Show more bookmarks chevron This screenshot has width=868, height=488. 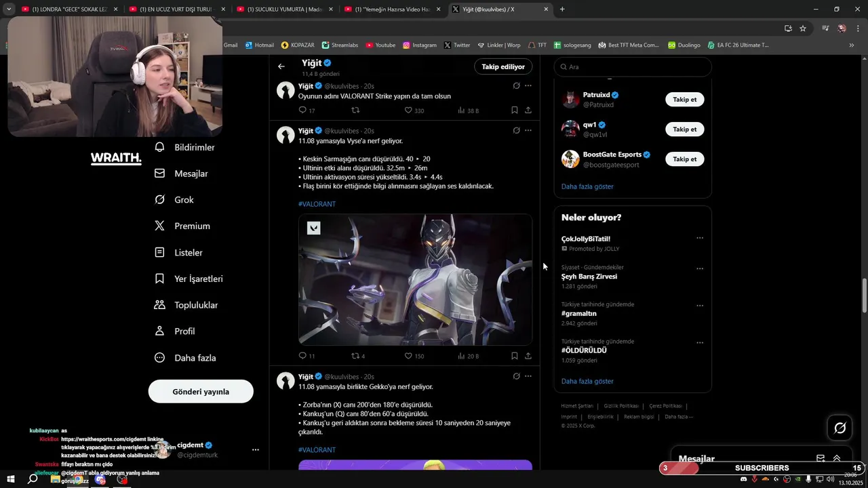click(852, 45)
